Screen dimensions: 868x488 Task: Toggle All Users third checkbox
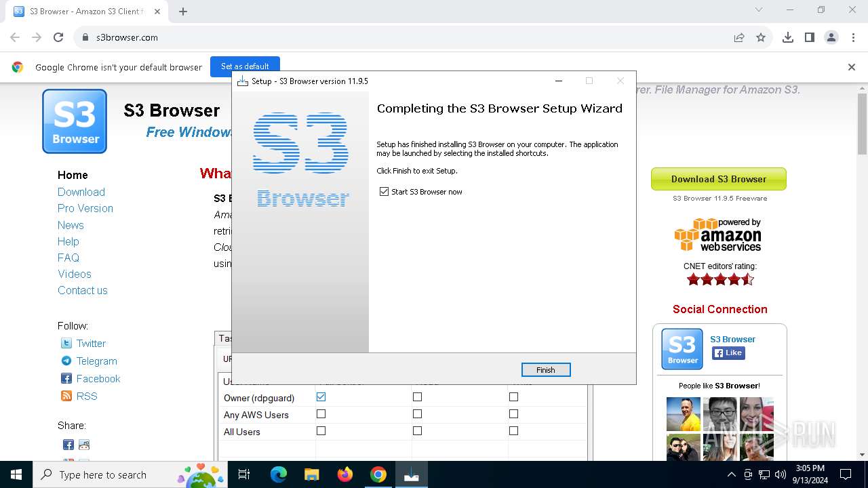pyautogui.click(x=514, y=431)
